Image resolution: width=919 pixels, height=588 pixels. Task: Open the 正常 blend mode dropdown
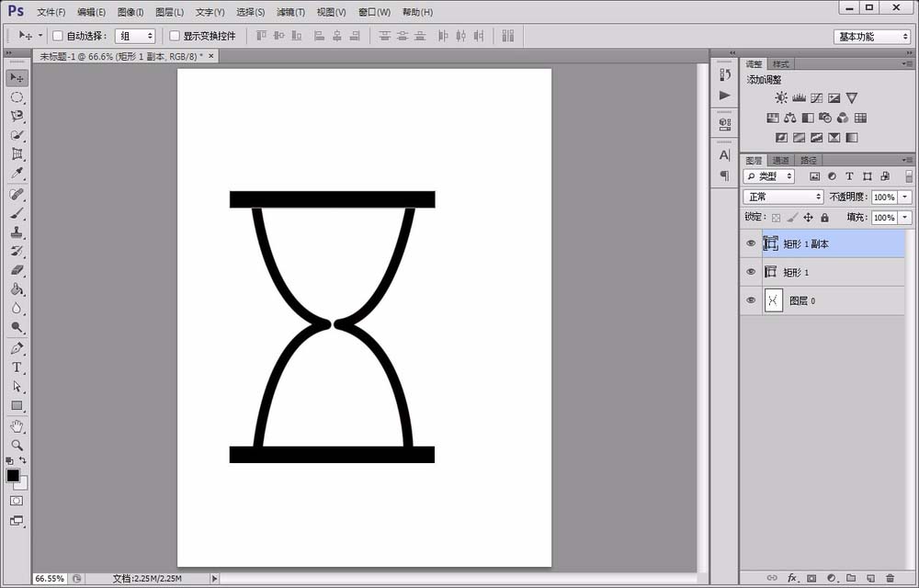tap(784, 197)
